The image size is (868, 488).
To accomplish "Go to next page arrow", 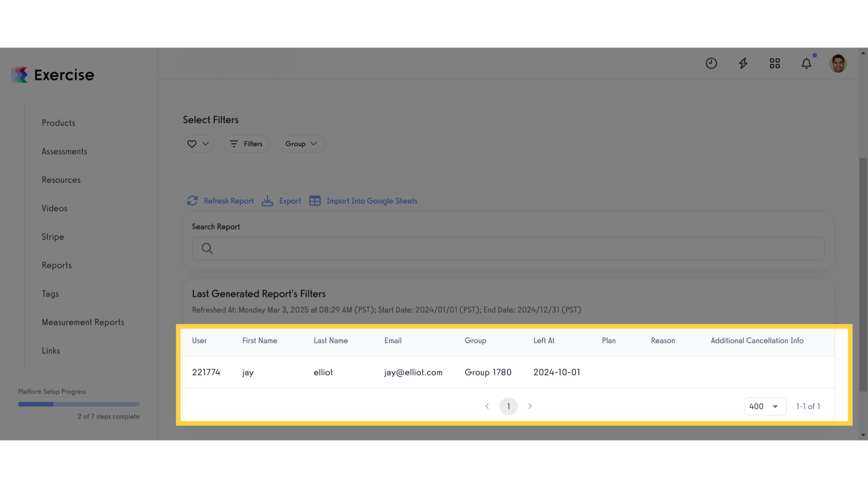I will click(x=530, y=406).
